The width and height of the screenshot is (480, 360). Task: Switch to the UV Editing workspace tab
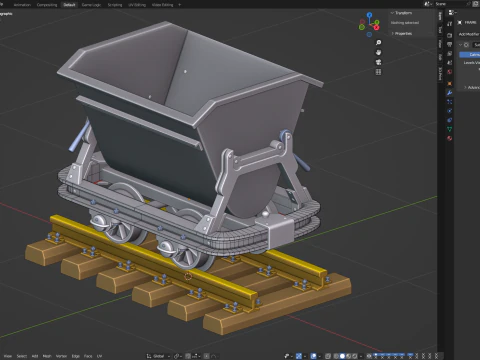[x=137, y=5]
